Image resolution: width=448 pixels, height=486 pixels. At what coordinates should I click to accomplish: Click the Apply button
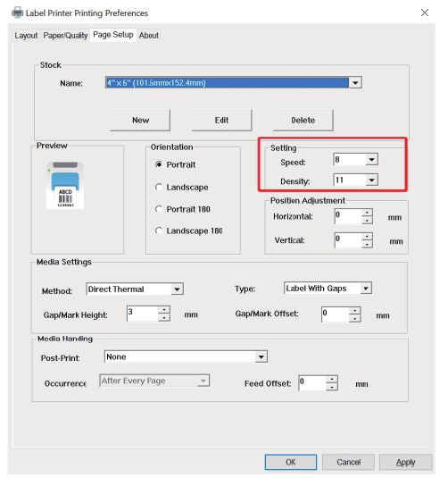coord(405,462)
